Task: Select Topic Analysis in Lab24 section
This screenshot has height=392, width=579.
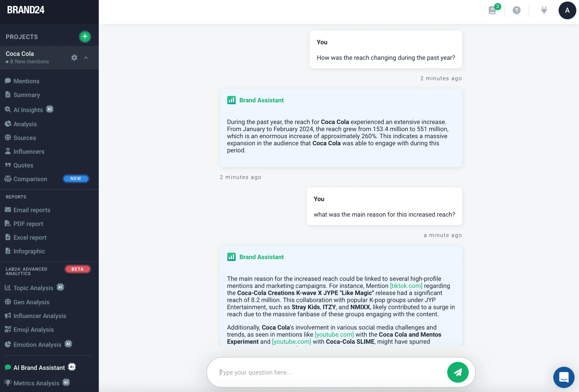Action: 33,288
